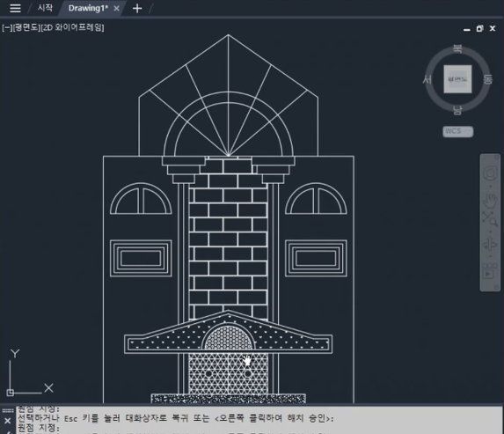Screen dimensions: 504x434
Task: Close the Drawing1 tab
Action: pos(117,9)
